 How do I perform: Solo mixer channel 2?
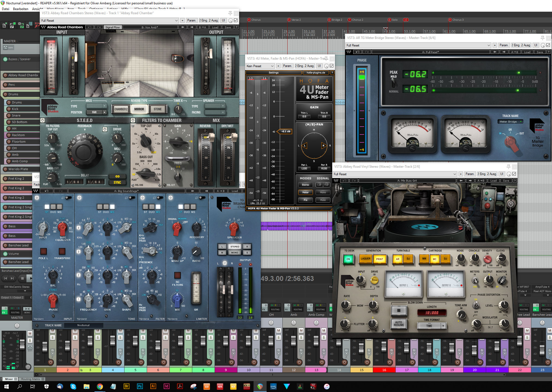click(75, 338)
